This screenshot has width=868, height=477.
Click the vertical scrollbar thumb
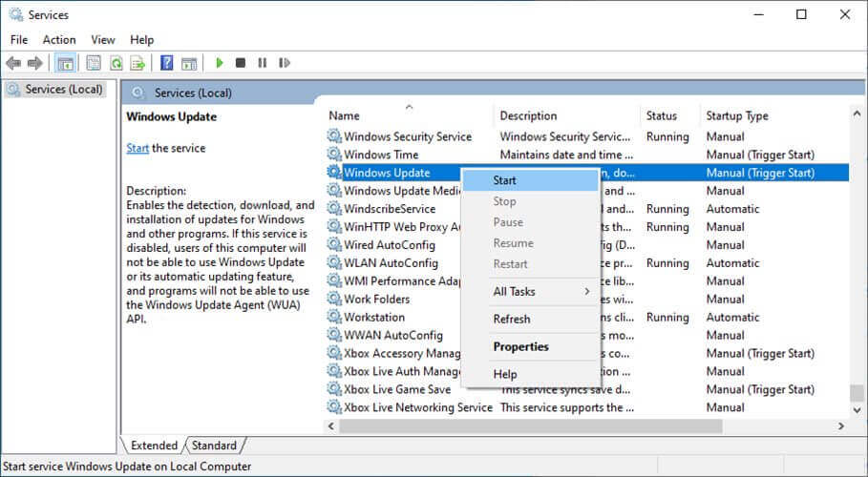[x=857, y=393]
